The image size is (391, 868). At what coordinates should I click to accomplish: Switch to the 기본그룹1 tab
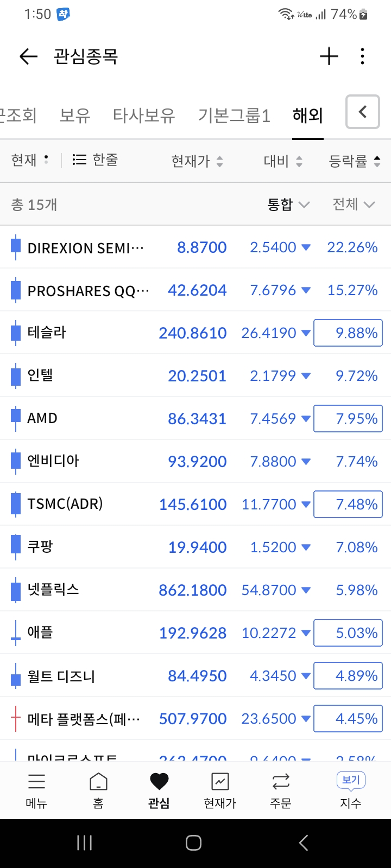(x=234, y=115)
